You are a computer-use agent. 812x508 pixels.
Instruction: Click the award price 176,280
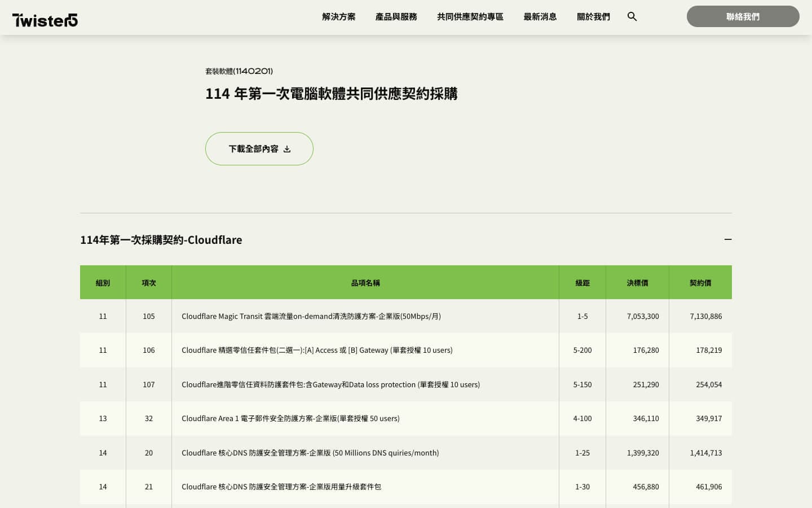coord(646,350)
